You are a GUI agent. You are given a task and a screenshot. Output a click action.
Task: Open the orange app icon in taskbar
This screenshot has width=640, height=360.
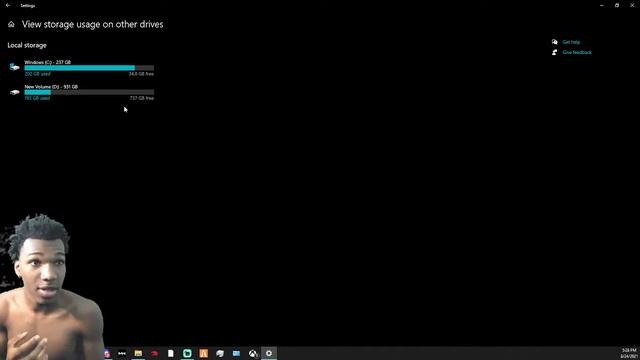click(204, 353)
